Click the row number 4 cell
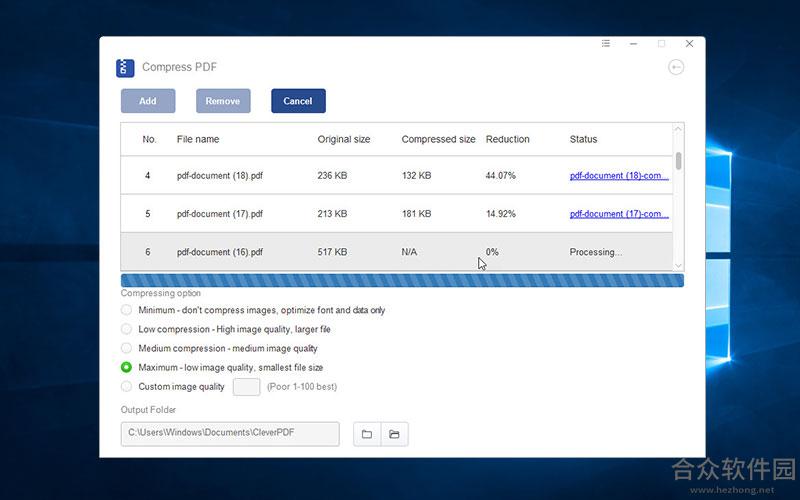The height and width of the screenshot is (500, 800). 147,176
